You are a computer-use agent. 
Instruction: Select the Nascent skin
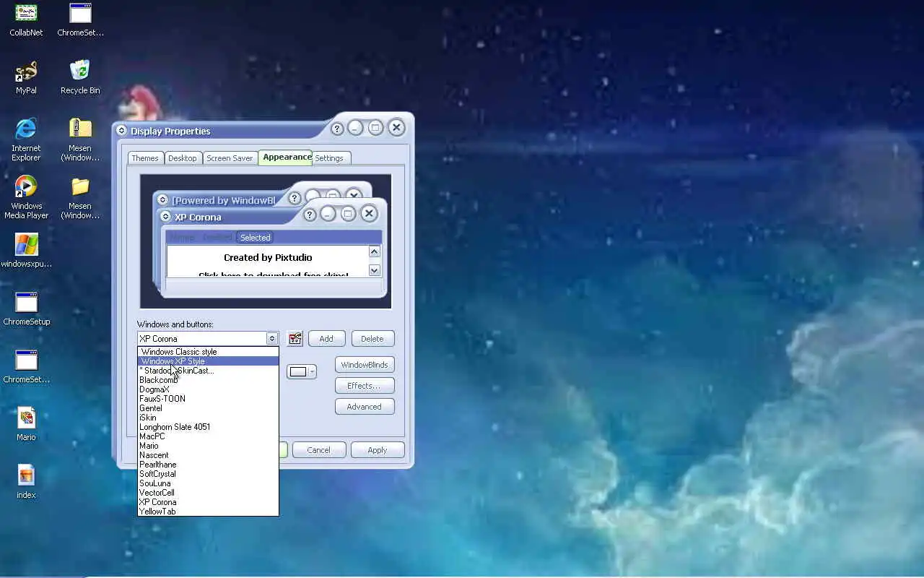[208, 455]
